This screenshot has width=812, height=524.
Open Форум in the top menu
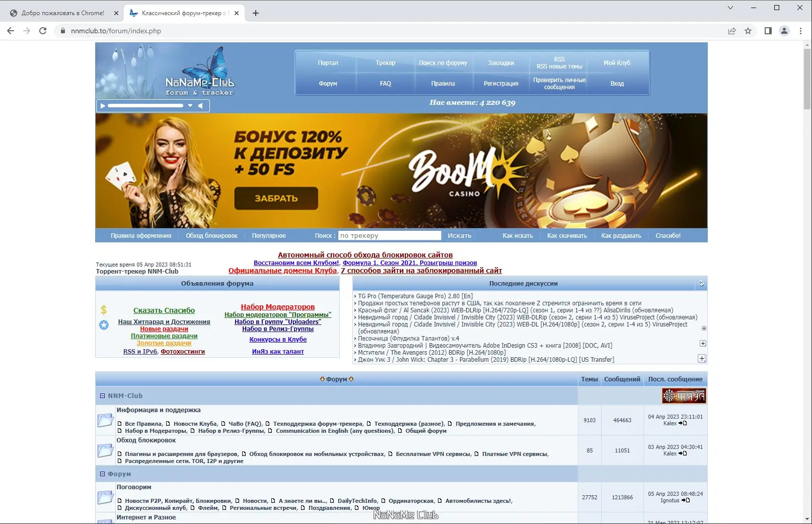(328, 84)
